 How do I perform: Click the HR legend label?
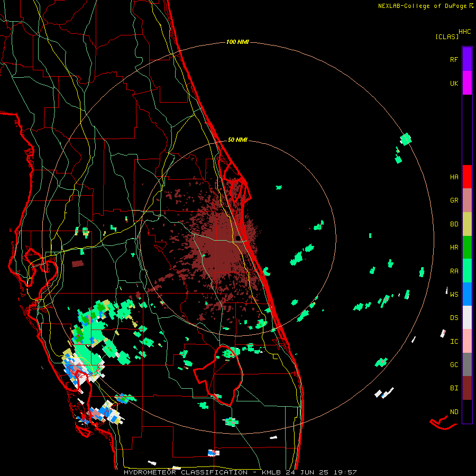[x=454, y=248]
